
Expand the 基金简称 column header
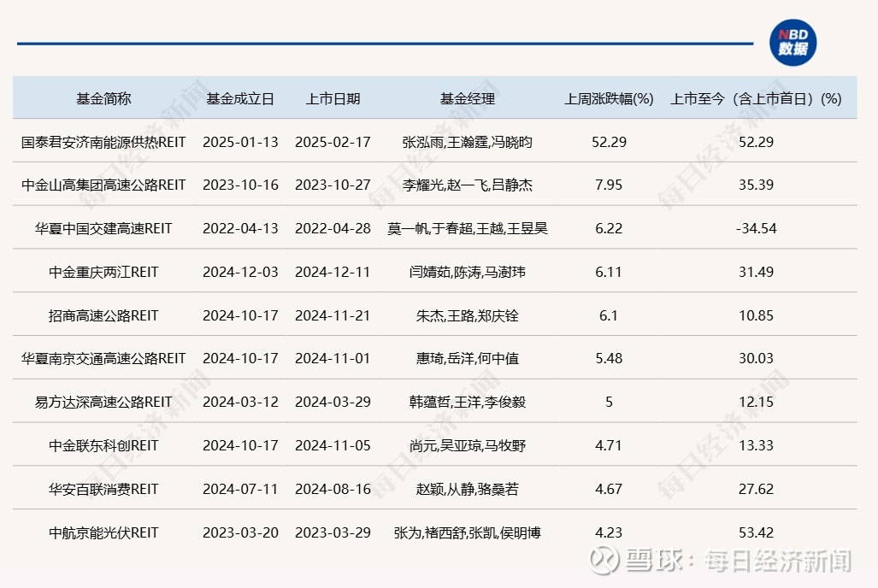coord(104,98)
